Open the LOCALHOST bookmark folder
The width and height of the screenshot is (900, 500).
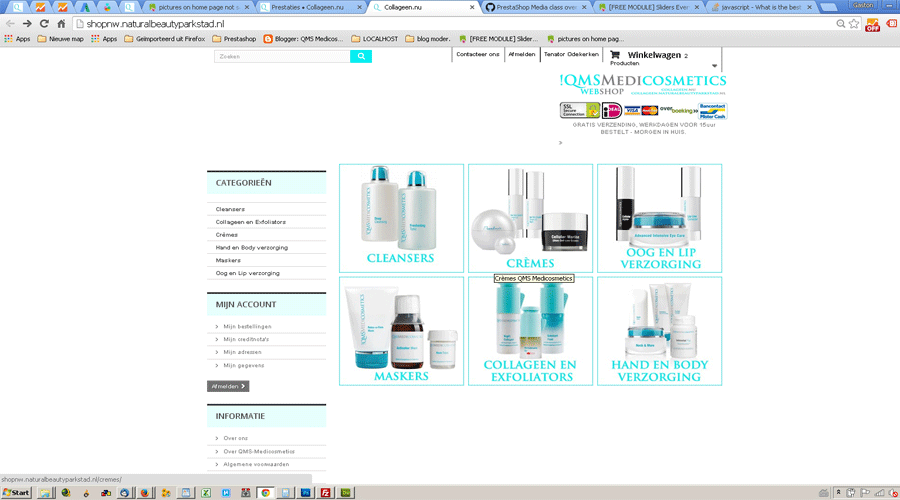[x=374, y=38]
